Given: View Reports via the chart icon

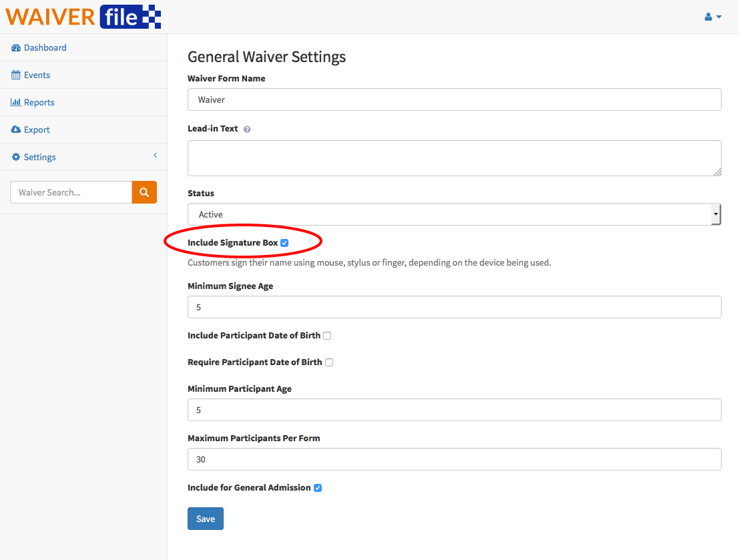Looking at the screenshot, I should point(17,102).
